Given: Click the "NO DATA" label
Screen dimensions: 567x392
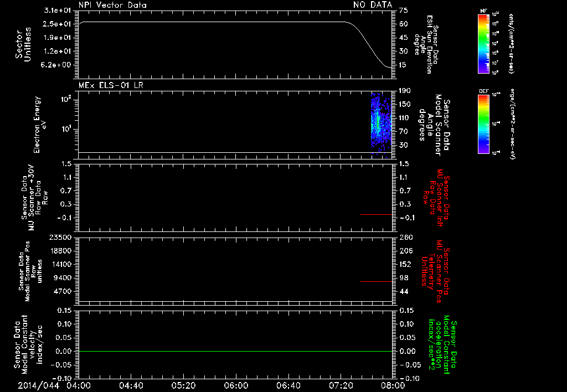Looking at the screenshot, I should (373, 5).
